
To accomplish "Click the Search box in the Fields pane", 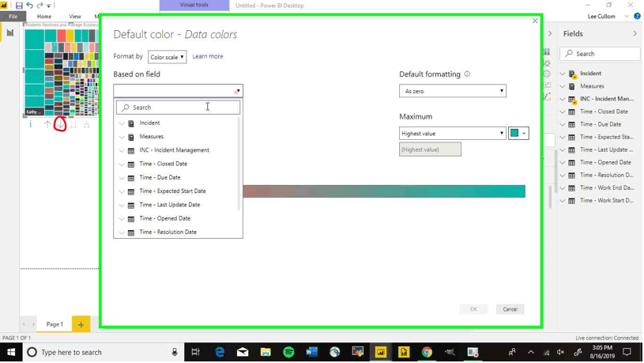I will 600,54.
